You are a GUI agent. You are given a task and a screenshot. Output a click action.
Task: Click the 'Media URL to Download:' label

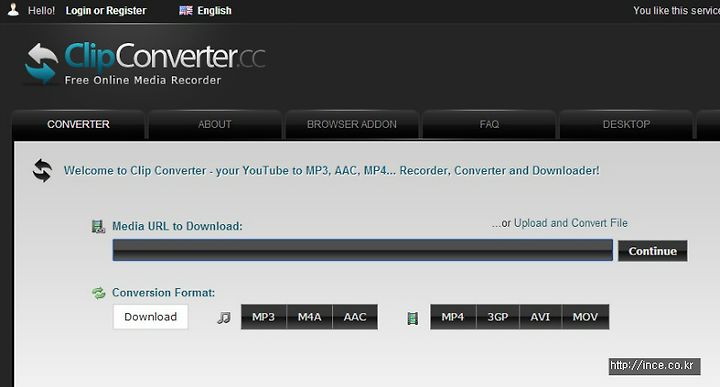click(x=177, y=226)
